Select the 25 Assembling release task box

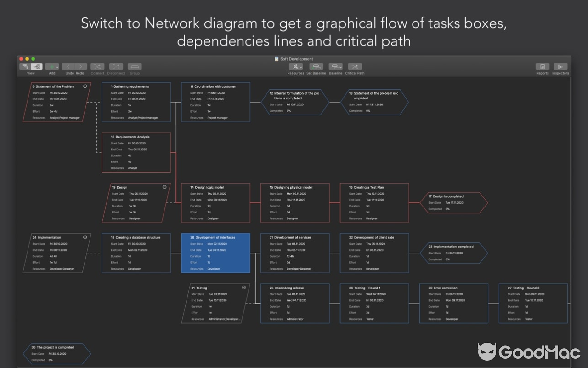click(x=295, y=303)
